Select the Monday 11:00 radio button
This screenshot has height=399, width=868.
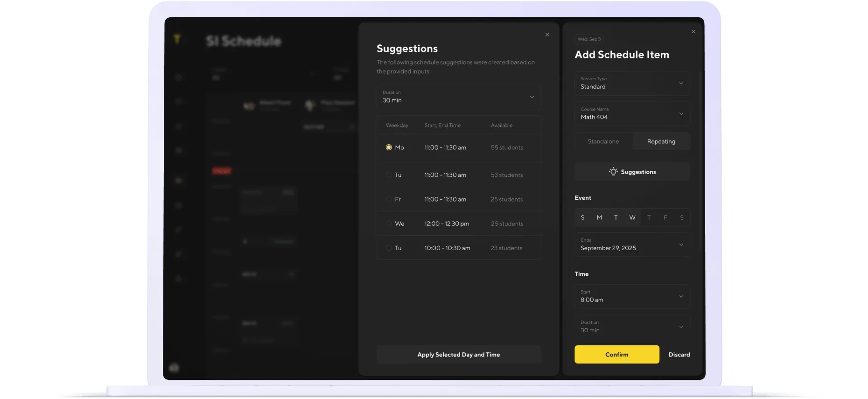click(x=389, y=147)
